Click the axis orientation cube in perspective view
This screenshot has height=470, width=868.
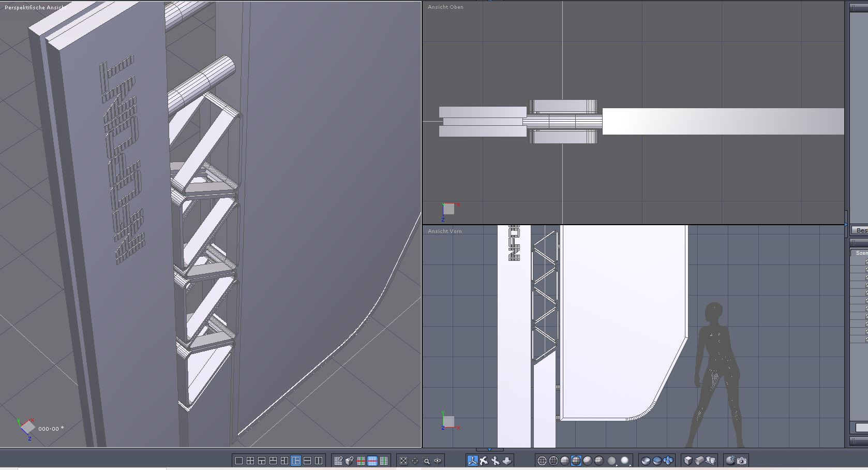click(x=27, y=427)
